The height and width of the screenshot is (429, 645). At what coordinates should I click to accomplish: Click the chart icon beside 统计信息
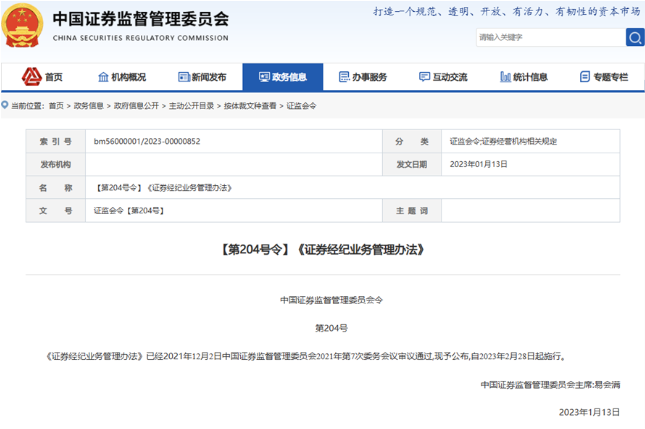coord(505,77)
